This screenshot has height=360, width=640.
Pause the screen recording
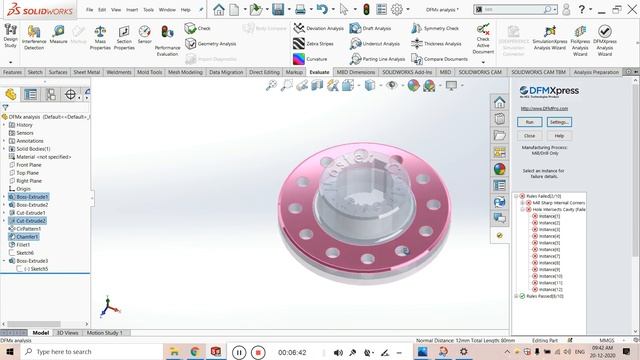click(x=239, y=352)
